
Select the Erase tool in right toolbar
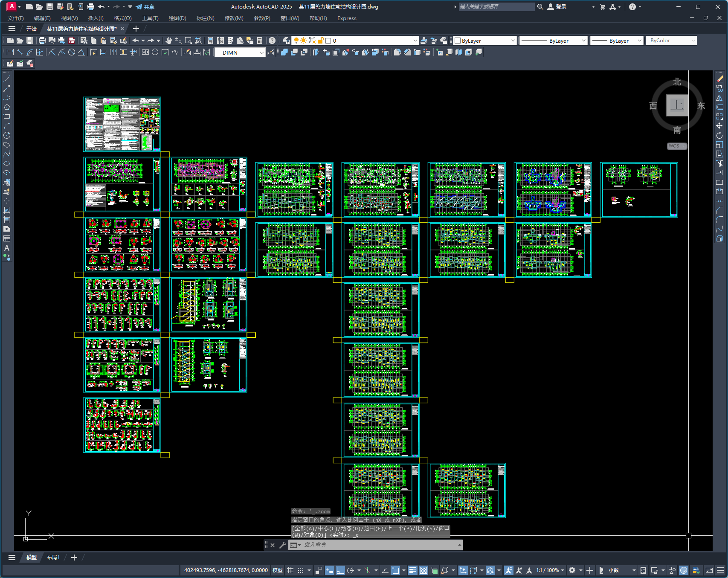719,79
